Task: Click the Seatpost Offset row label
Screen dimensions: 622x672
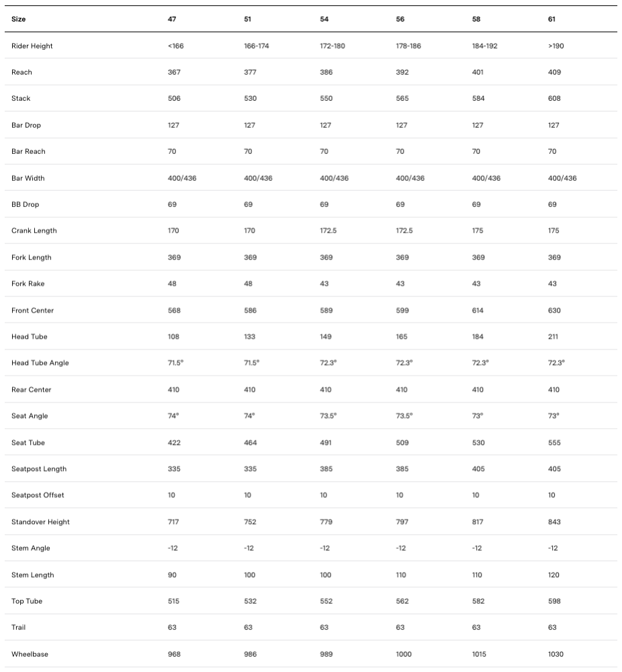Action: coord(38,495)
